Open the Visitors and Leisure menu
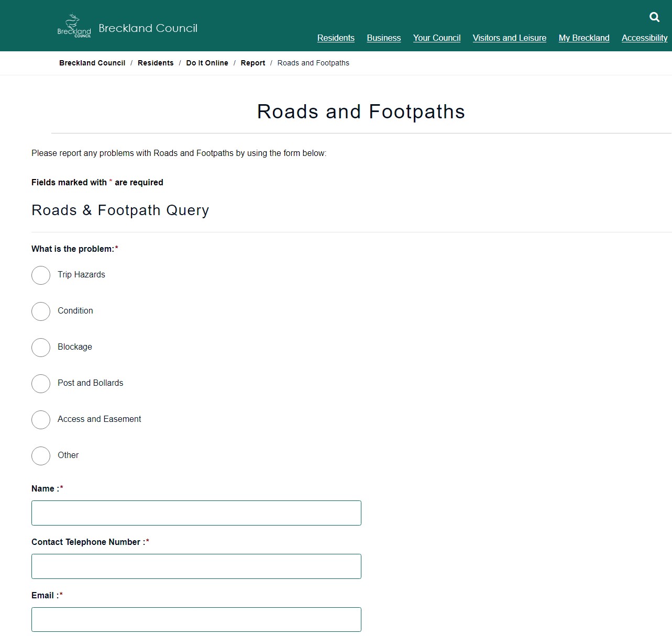Viewport: 672px width, 636px height. coord(509,38)
